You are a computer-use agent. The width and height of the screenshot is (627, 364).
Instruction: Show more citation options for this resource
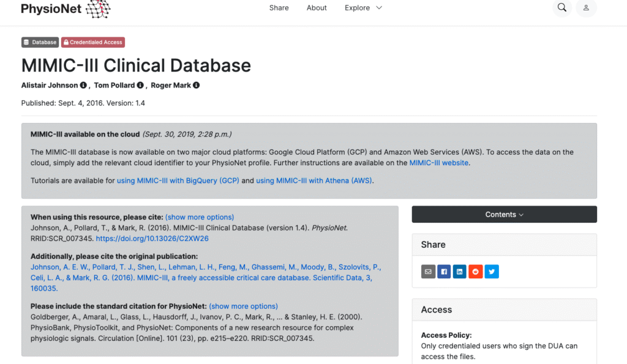tap(200, 217)
